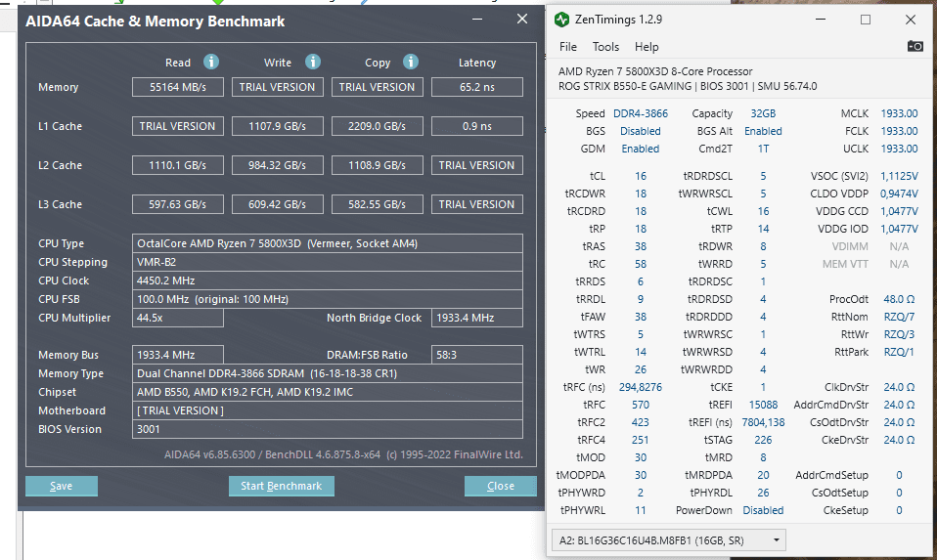Click the Memory Type DDR4-3866 field
The image size is (937, 560).
(x=328, y=373)
